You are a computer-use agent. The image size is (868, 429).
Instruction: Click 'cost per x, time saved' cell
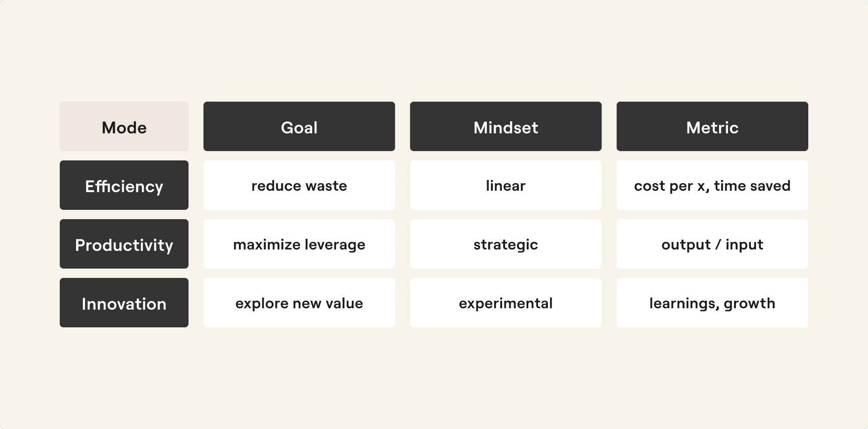(x=712, y=185)
